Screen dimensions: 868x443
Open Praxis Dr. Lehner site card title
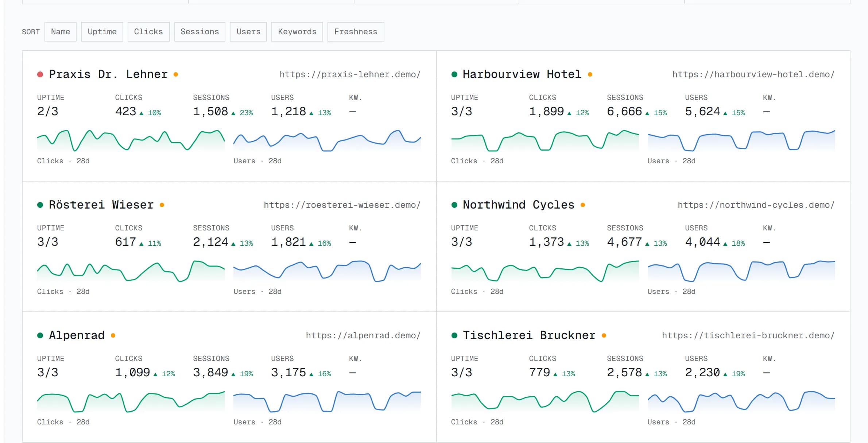point(108,74)
